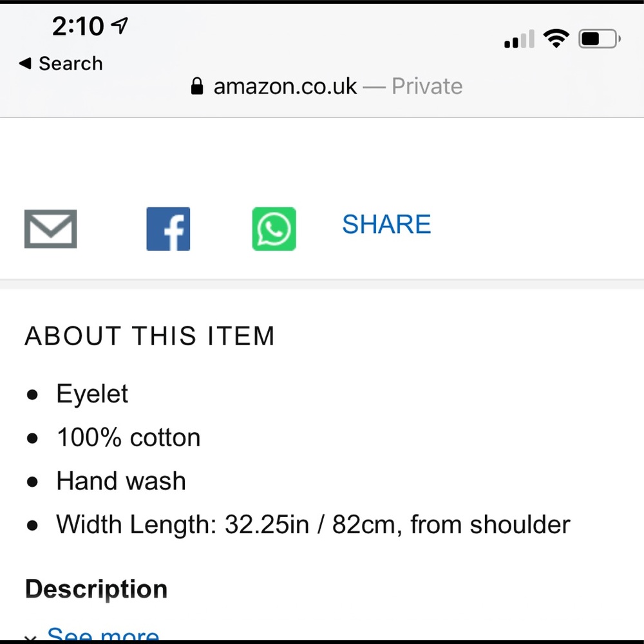Tap the location arrow in status bar
644x644 pixels.
point(120,26)
